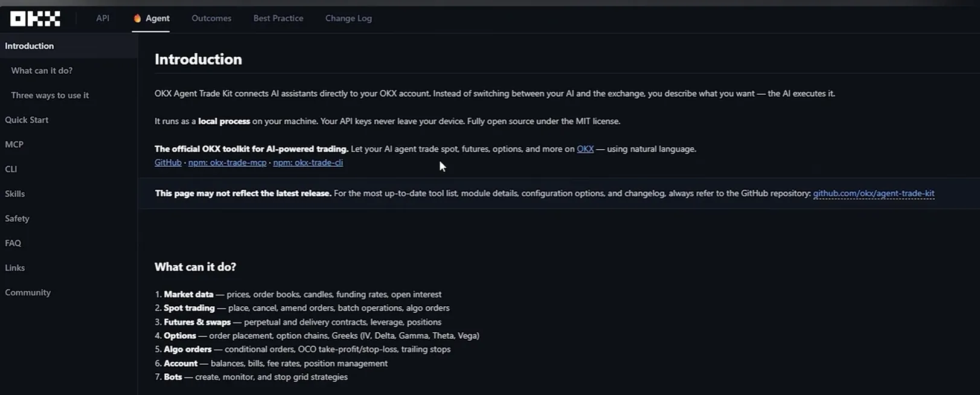
Task: Click the Account list item
Action: point(271,364)
